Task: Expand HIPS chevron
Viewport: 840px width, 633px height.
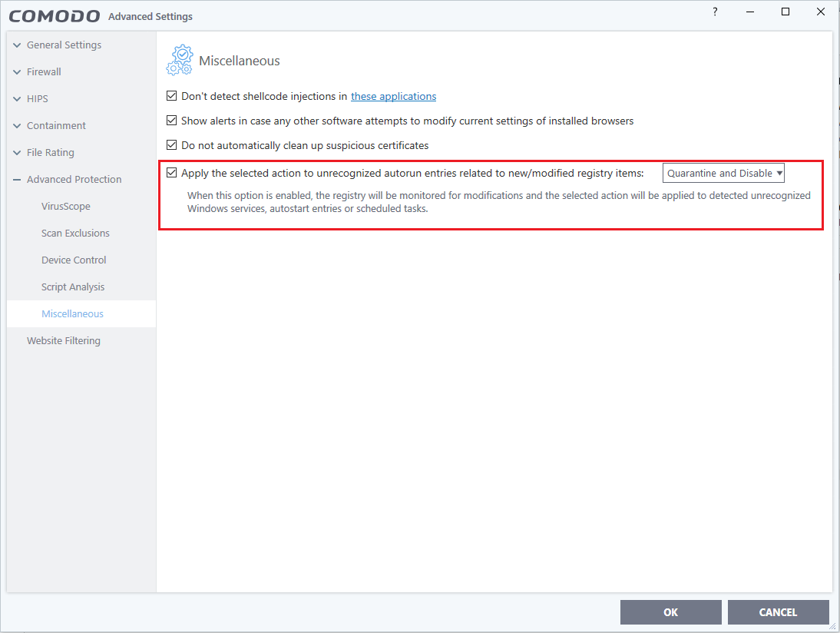Action: (17, 98)
